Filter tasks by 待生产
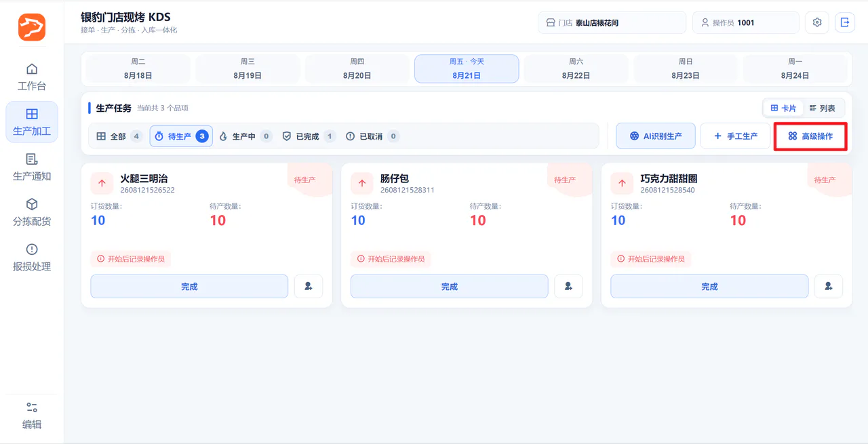The height and width of the screenshot is (444, 868). (181, 136)
